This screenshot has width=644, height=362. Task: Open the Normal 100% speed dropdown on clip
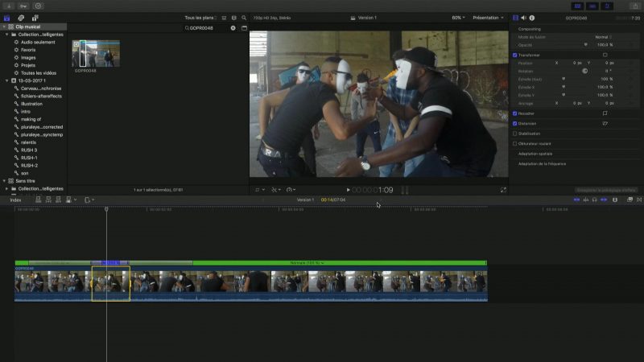coord(307,263)
